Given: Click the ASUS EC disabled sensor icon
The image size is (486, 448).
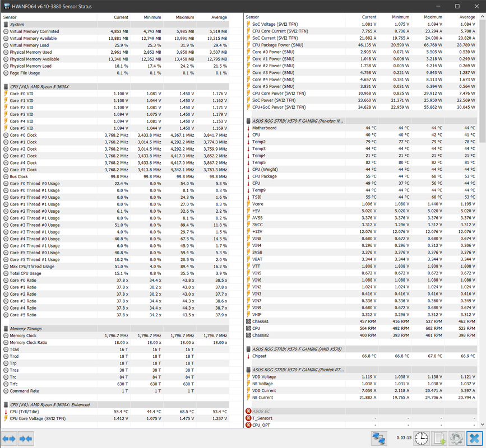Looking at the screenshot, I should [248, 411].
